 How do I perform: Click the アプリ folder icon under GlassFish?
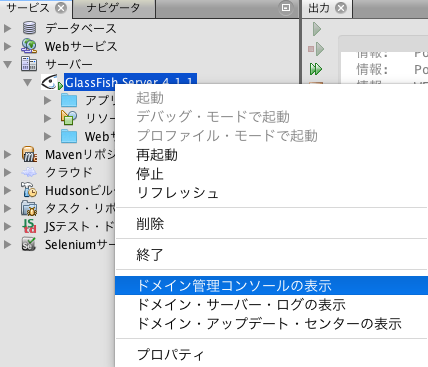tap(69, 100)
